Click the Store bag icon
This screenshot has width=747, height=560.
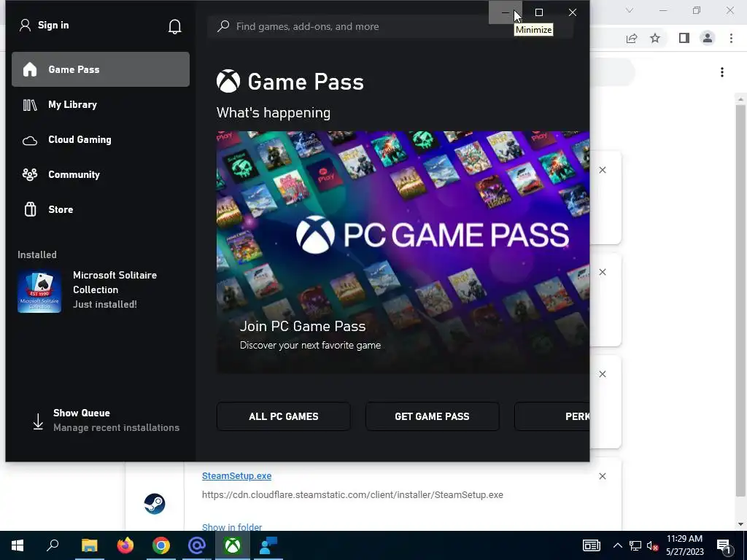(x=30, y=209)
